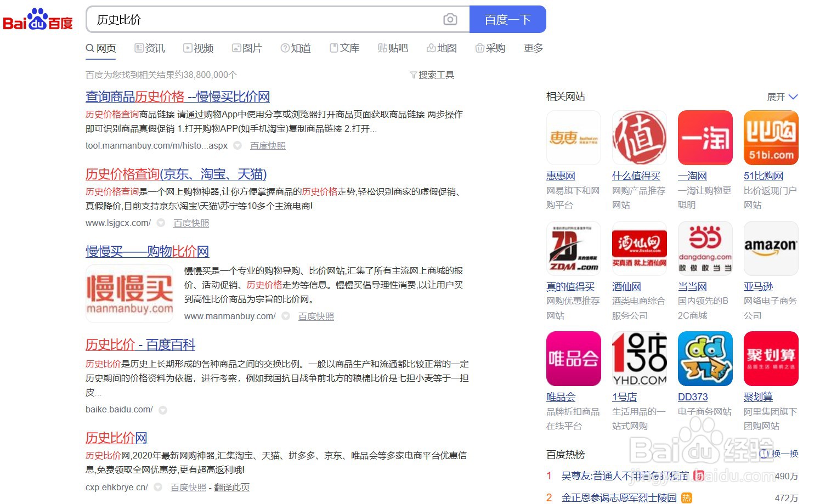Open 百度快照 for cxp.ehkbrye.cn result
Screen dimensions: 820x504
[x=188, y=487]
